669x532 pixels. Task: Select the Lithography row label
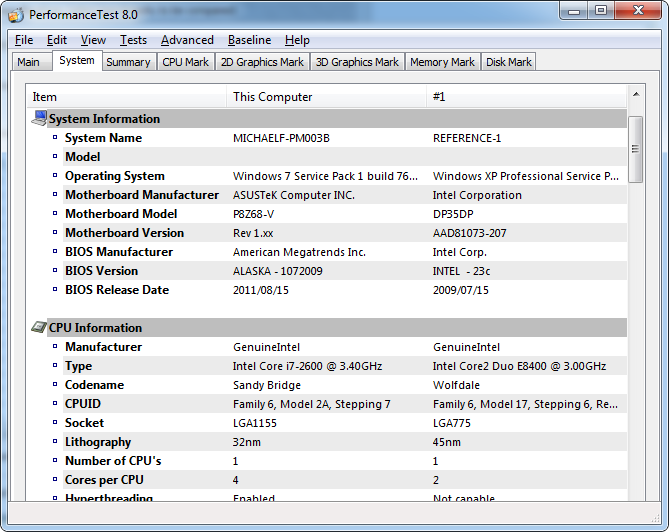pyautogui.click(x=98, y=442)
